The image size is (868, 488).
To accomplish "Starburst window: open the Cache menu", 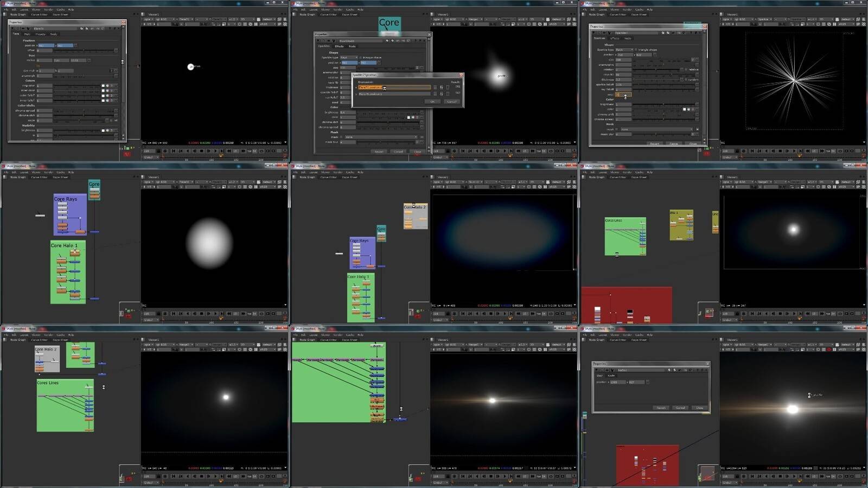I will [x=640, y=9].
